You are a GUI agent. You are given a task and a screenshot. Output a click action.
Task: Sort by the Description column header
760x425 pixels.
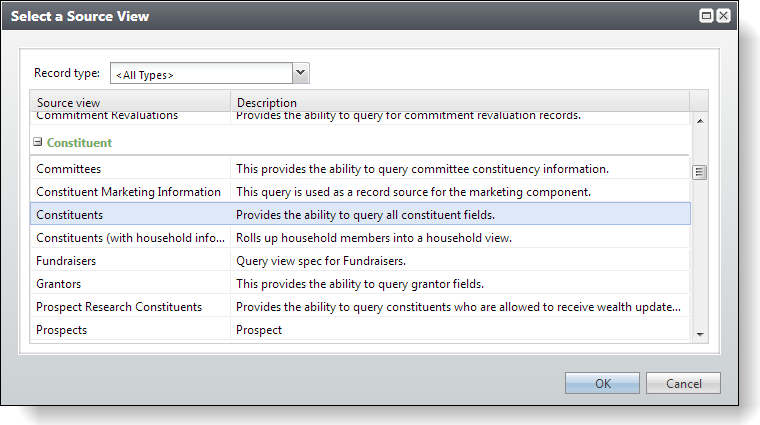pyautogui.click(x=460, y=102)
